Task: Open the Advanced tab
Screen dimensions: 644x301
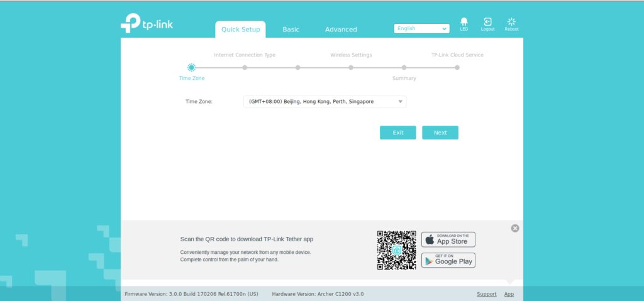Action: pyautogui.click(x=341, y=30)
